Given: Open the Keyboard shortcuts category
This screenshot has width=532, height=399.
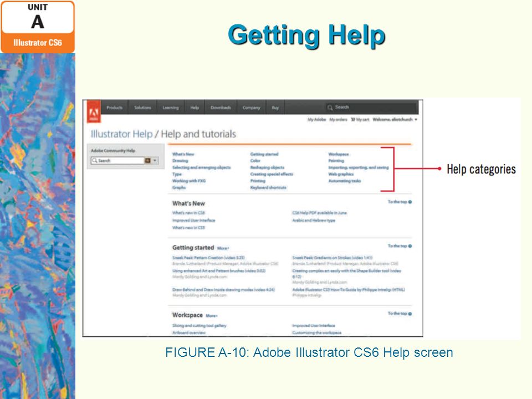Looking at the screenshot, I should pos(268,187).
